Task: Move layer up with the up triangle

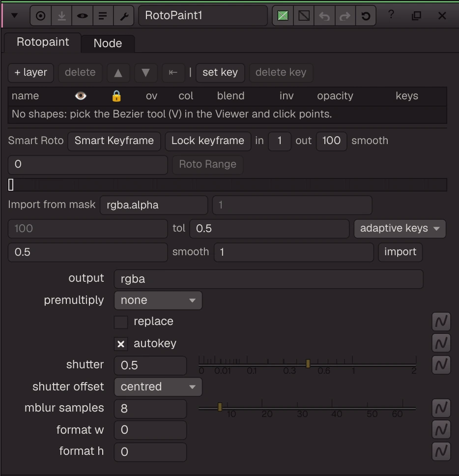Action: pos(118,73)
